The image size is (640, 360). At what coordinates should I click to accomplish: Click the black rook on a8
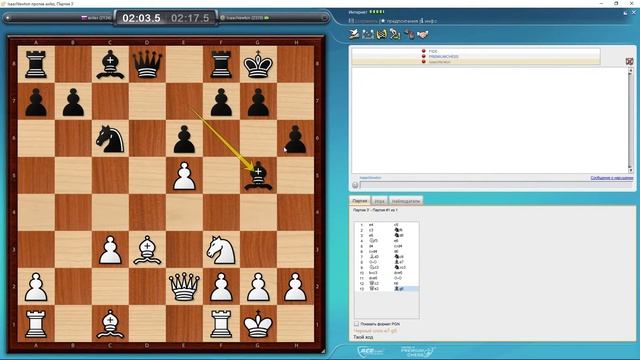point(36,64)
